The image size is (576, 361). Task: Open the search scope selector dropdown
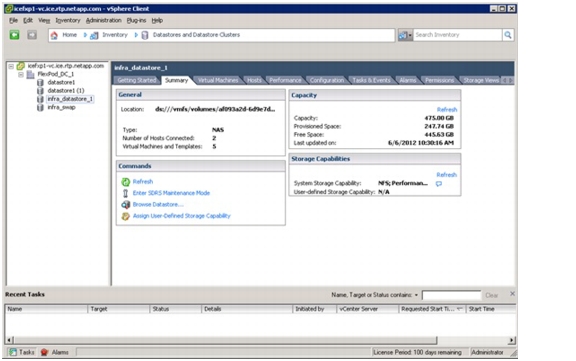pos(405,35)
